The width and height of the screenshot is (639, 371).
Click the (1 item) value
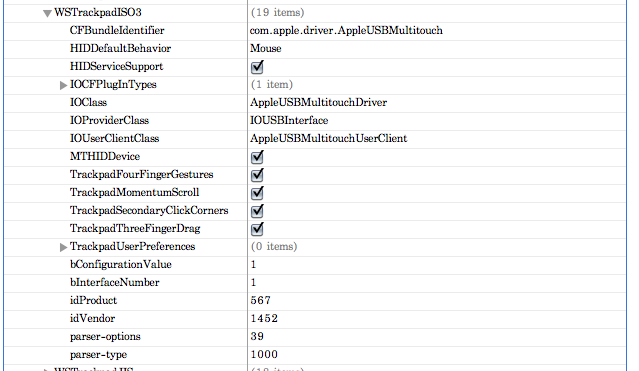(x=272, y=84)
